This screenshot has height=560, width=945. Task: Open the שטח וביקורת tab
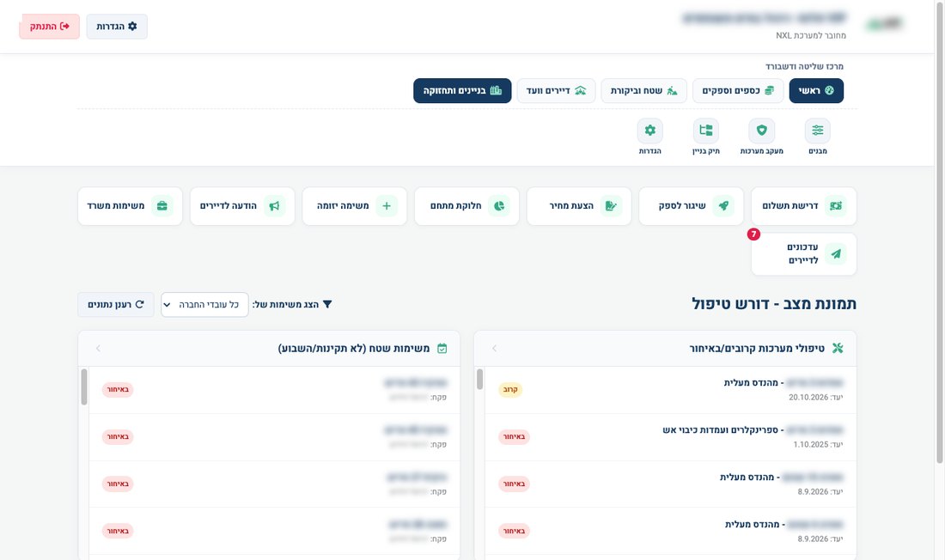(643, 90)
